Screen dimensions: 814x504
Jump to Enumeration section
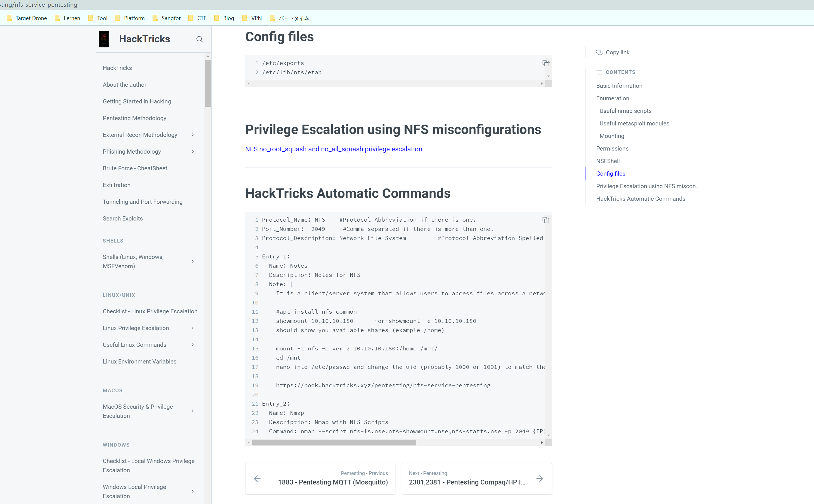click(613, 98)
